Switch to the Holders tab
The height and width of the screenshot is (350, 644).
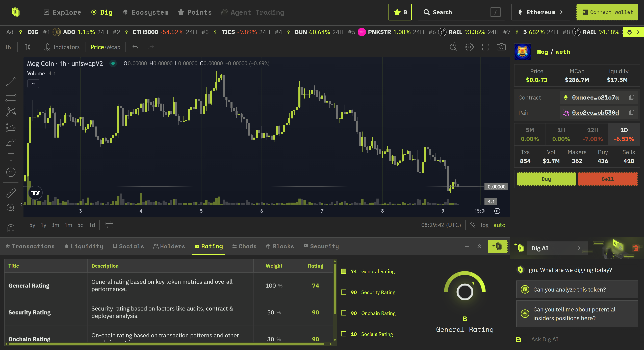tap(169, 246)
